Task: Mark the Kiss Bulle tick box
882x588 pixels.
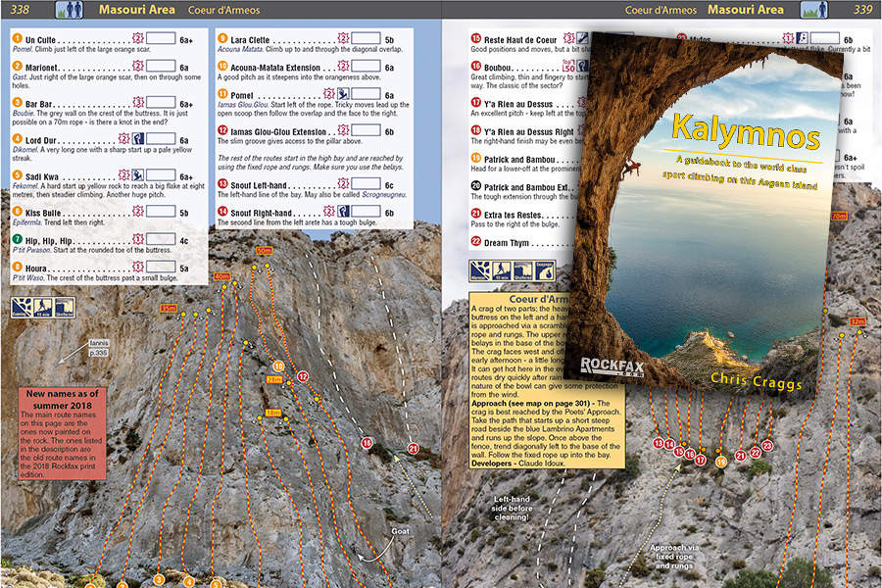Action: [x=161, y=211]
